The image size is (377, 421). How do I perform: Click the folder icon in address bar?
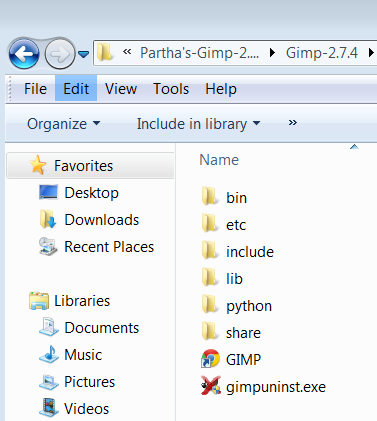coord(105,53)
